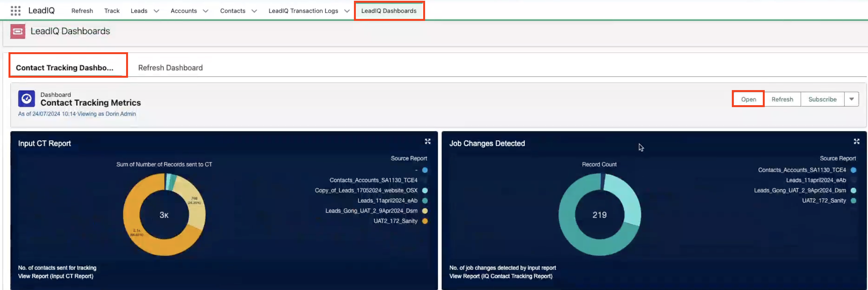Open View Report (Input CT Report) link
This screenshot has height=290, width=868.
pyautogui.click(x=56, y=276)
